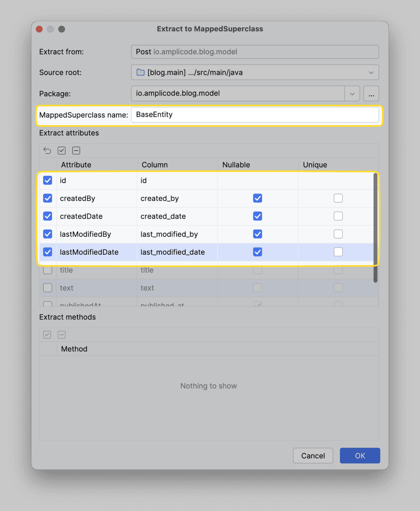Click the MappedSuperclass name input field

click(255, 115)
